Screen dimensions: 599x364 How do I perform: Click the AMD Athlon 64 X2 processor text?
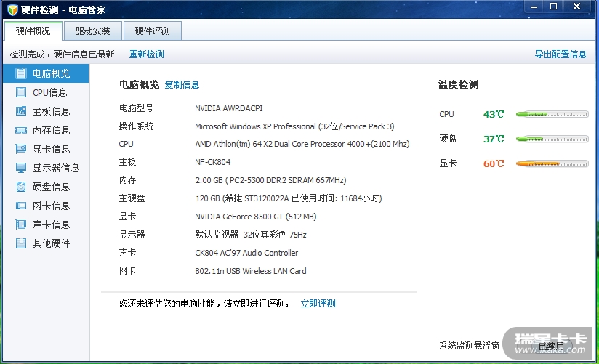point(302,144)
